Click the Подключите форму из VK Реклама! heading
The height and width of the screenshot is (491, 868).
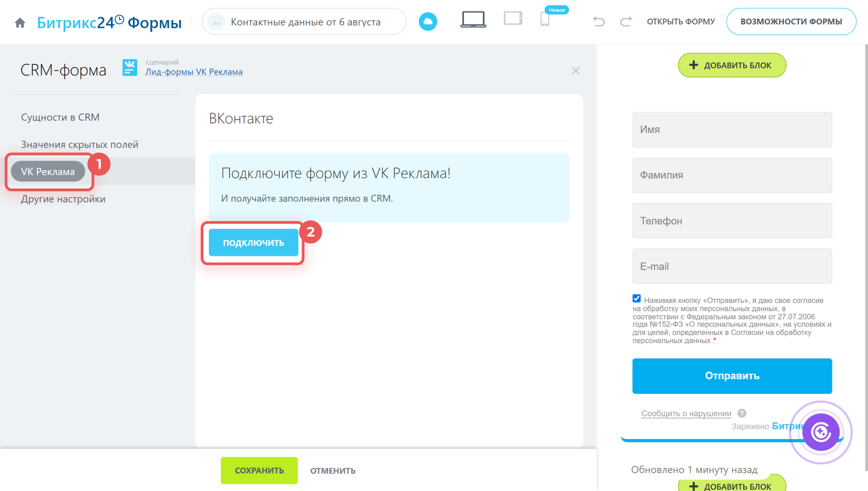336,173
